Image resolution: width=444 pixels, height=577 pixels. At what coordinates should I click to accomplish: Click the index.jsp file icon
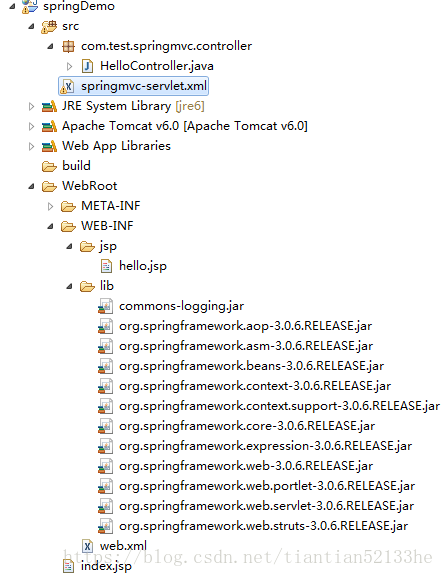(x=68, y=566)
